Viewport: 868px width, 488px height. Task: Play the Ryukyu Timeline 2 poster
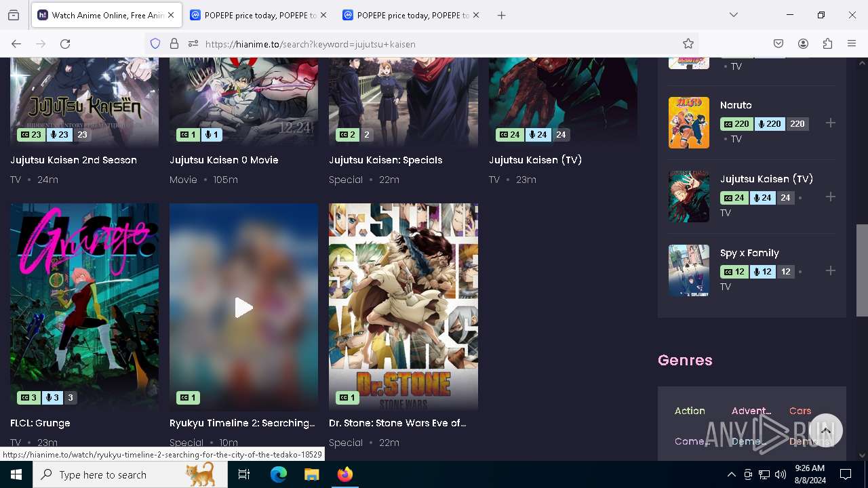pyautogui.click(x=243, y=307)
